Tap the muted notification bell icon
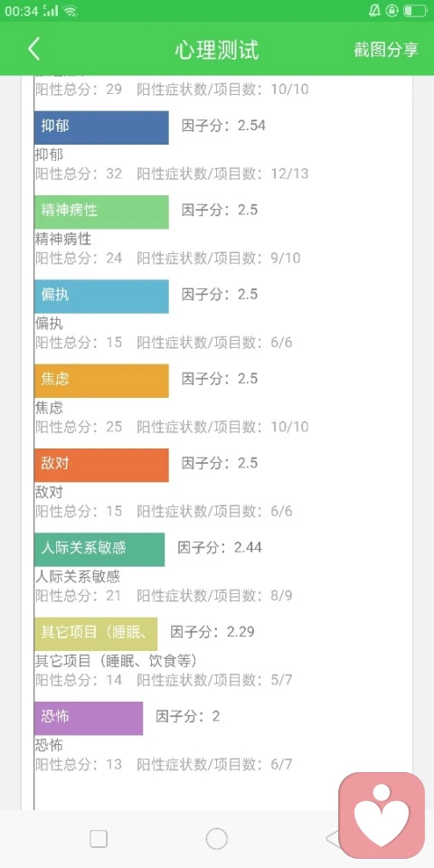 [374, 11]
